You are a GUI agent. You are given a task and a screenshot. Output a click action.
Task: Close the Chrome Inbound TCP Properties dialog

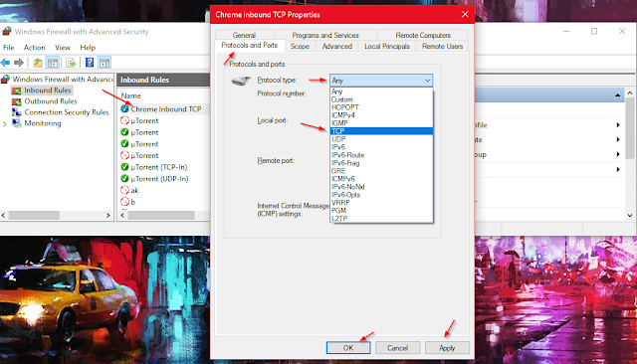(x=465, y=14)
